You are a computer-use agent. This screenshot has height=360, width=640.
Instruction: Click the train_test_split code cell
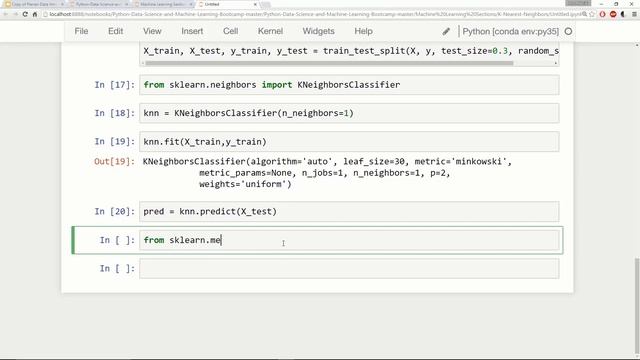(349, 51)
